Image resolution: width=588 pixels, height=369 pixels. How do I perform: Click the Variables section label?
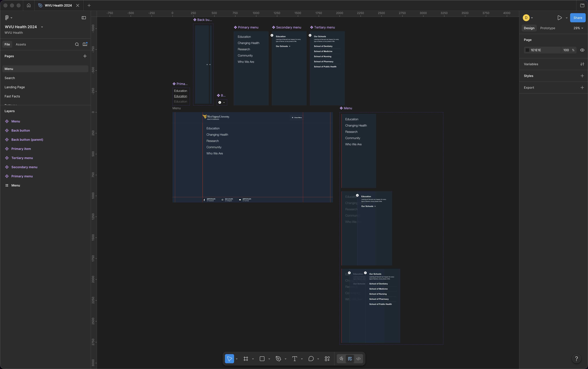tap(531, 64)
